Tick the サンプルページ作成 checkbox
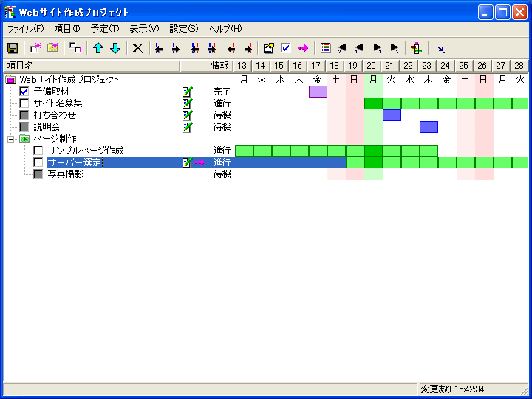 pyautogui.click(x=38, y=151)
